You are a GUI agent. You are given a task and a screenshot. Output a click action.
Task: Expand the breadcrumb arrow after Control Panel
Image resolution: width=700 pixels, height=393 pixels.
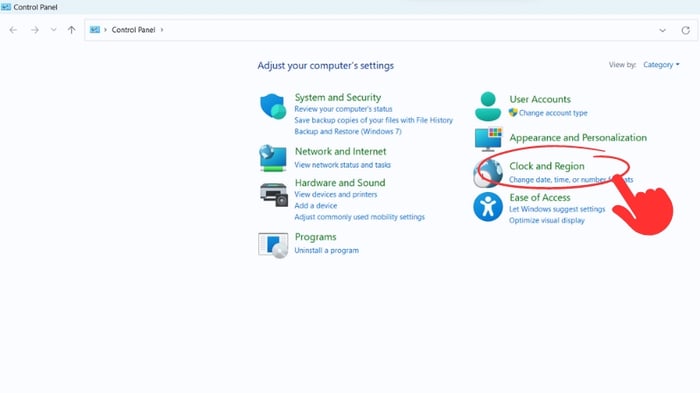(162, 30)
